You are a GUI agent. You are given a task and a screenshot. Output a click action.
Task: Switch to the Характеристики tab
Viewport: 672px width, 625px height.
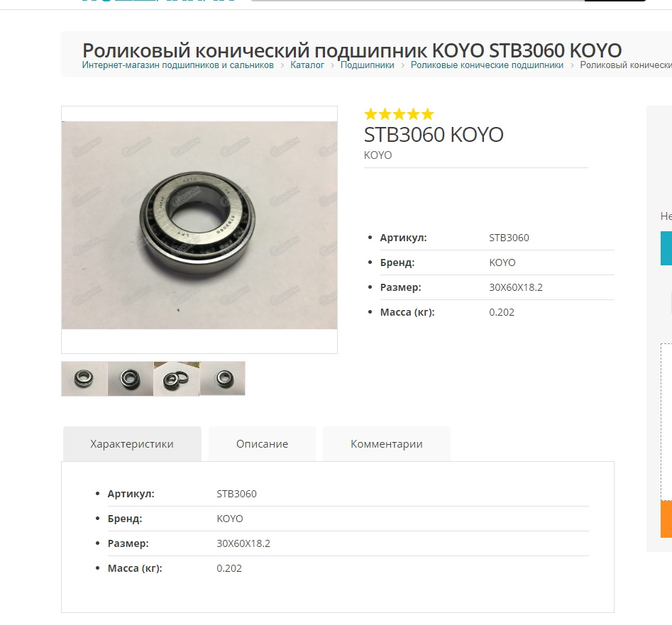pyautogui.click(x=132, y=444)
